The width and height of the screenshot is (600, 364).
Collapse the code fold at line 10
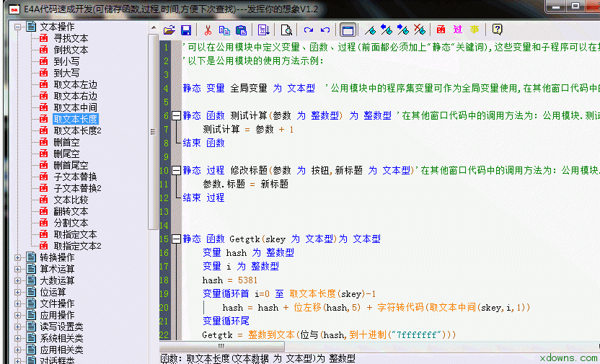176,170
